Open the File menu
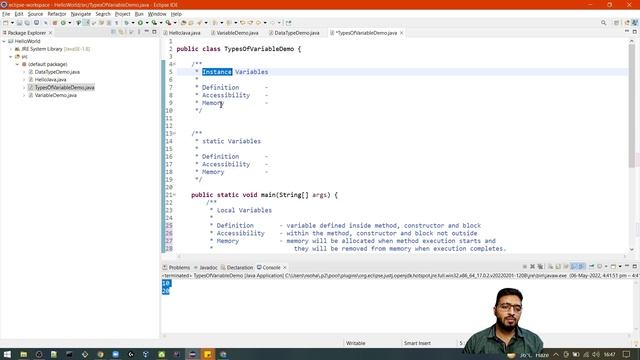The width and height of the screenshot is (640, 360). click(6, 14)
